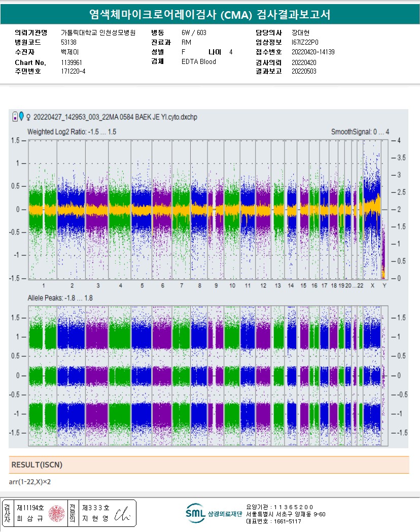
Task: Click the blue teardrop marker icon
Action: point(21,116)
